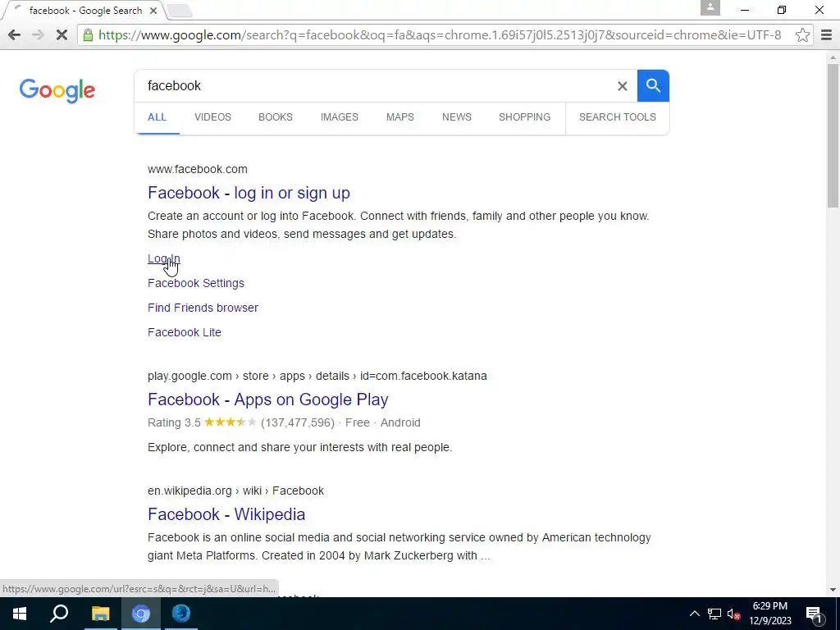
Task: Click the Chrome icon in the taskbar
Action: pos(141,614)
